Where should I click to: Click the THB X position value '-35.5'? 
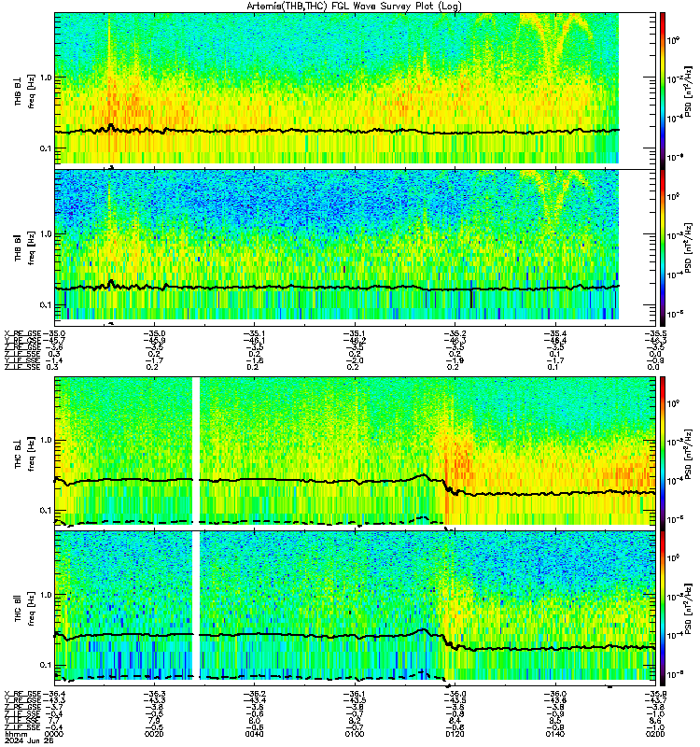point(655,333)
